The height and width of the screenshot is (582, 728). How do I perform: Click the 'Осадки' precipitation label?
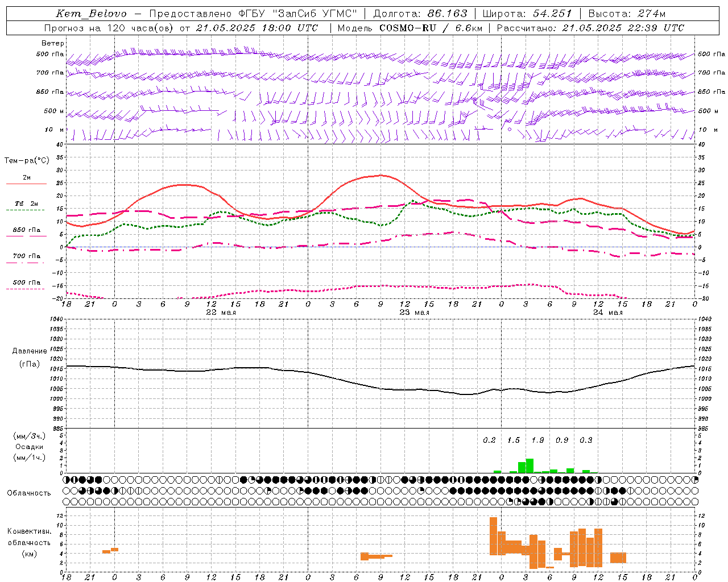pyautogui.click(x=29, y=447)
